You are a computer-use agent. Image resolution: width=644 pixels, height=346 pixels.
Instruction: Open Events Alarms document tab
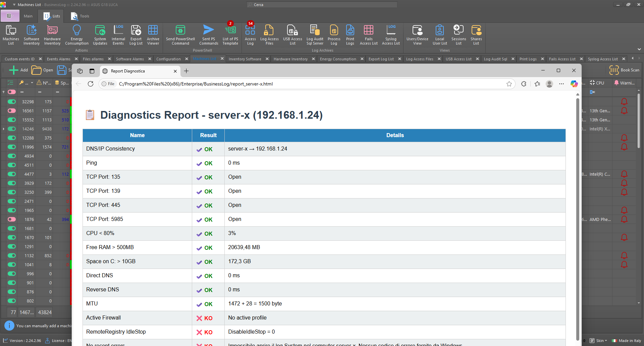pos(58,59)
